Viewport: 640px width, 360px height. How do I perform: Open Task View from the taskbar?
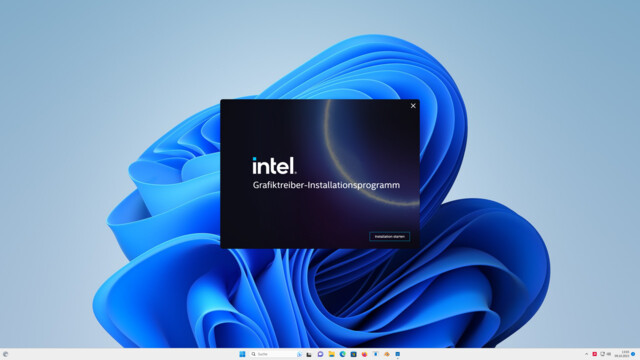(x=309, y=354)
